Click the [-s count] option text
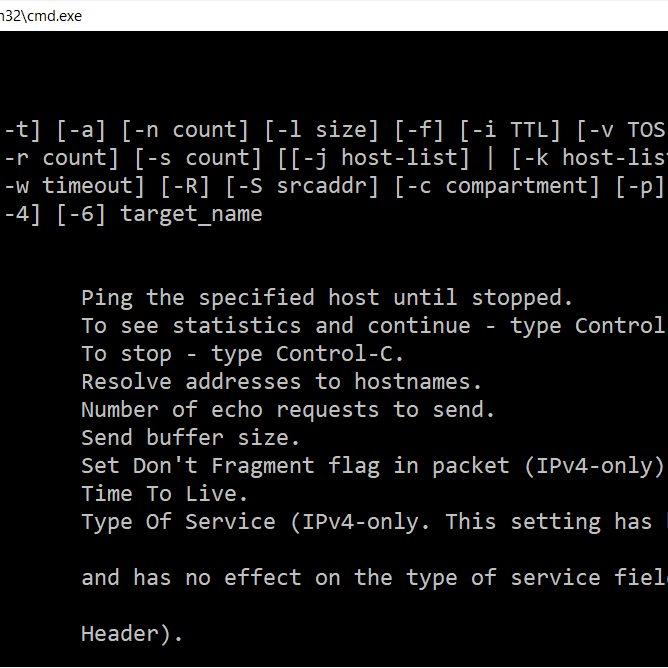 198,158
